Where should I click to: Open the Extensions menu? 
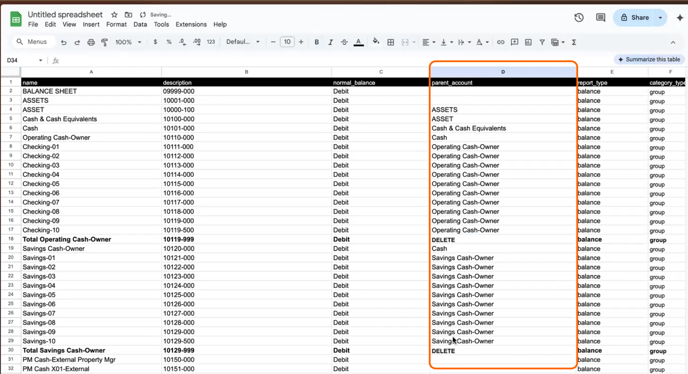click(191, 25)
